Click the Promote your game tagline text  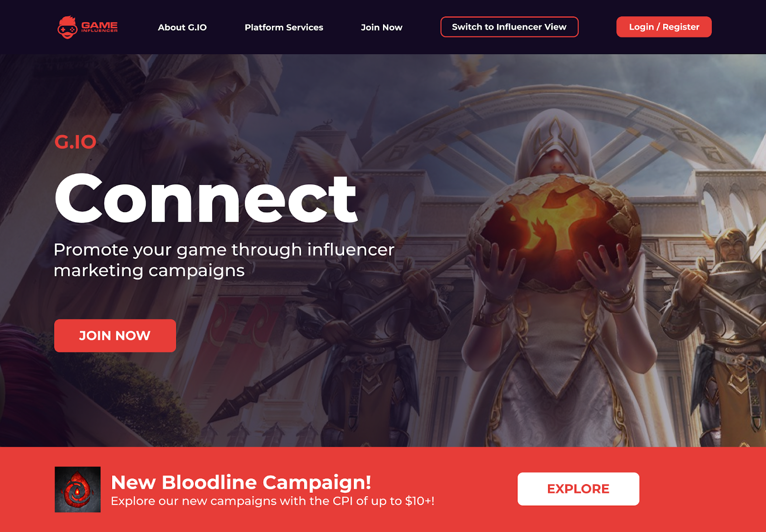pyautogui.click(x=224, y=260)
